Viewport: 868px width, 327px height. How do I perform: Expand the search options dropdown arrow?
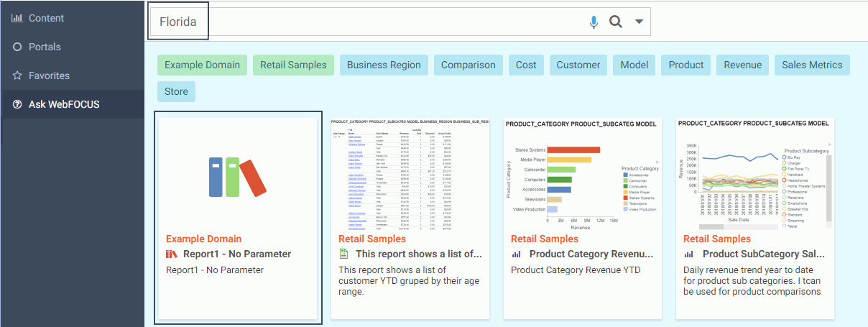(x=639, y=22)
